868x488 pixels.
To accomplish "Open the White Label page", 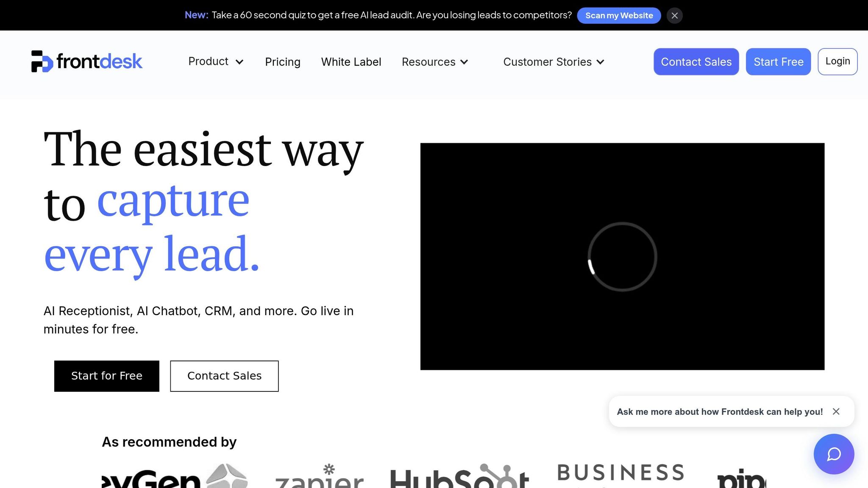I will pos(351,62).
